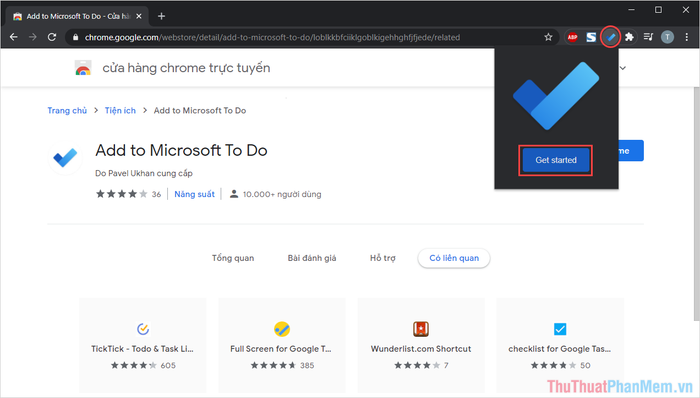The height and width of the screenshot is (398, 700).
Task: Open the Adblock Plus extension
Action: tap(572, 37)
